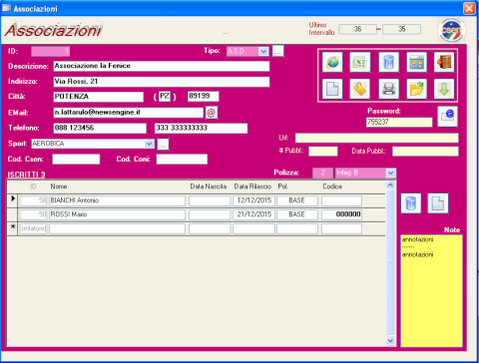Click the Codice column header
This screenshot has height=363, width=479.
(332, 187)
